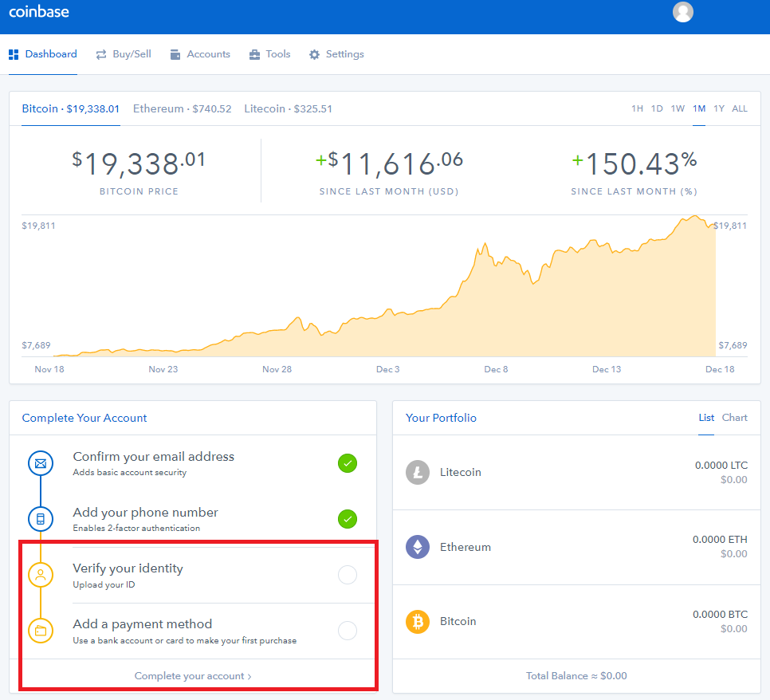This screenshot has height=700, width=770.
Task: Click the Ethereum diamond icon in portfolio
Action: click(418, 547)
